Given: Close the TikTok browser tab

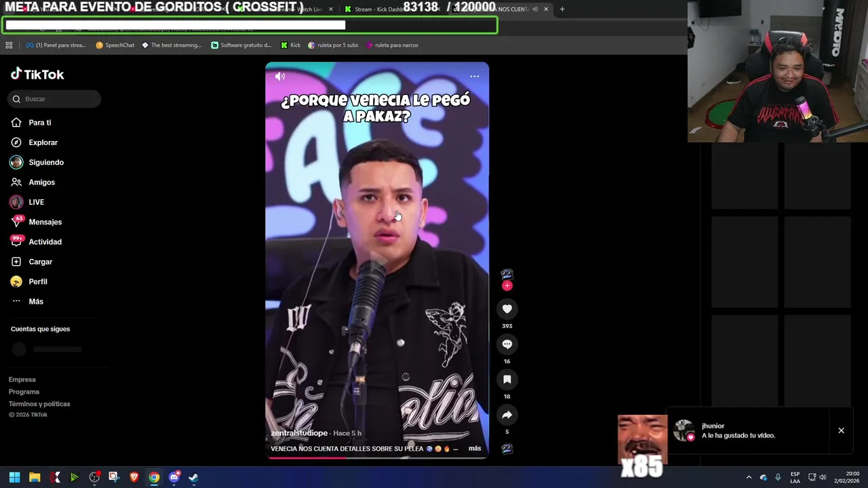Looking at the screenshot, I should coord(546,9).
